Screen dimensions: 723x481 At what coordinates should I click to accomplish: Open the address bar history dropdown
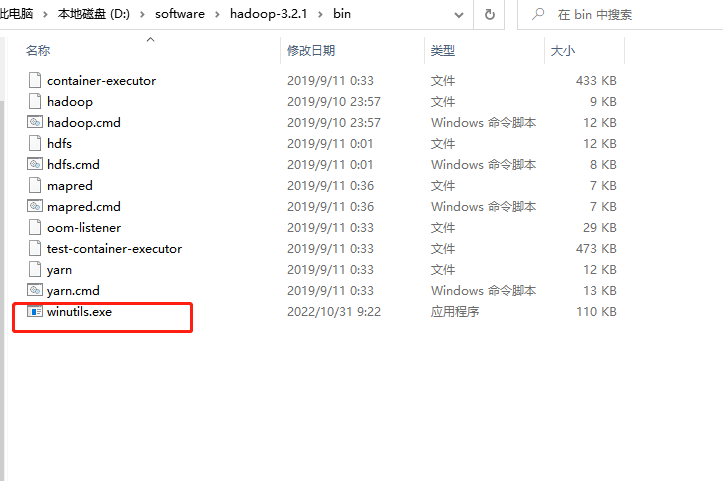click(459, 15)
